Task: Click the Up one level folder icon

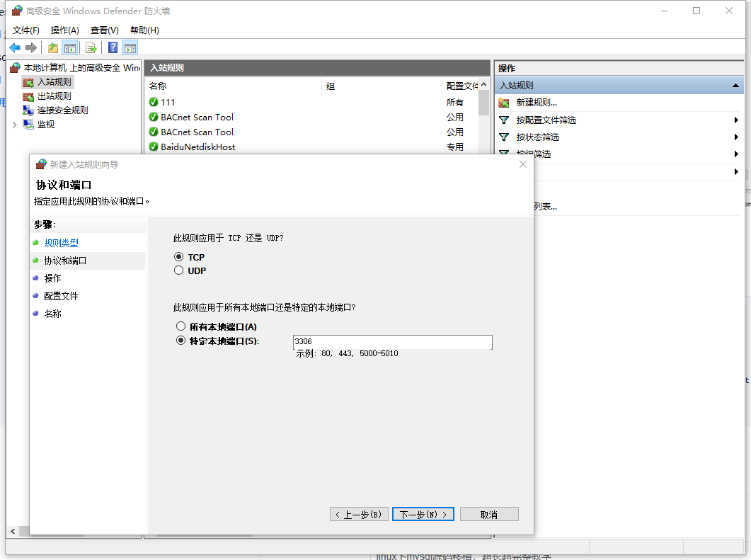Action: tap(52, 48)
